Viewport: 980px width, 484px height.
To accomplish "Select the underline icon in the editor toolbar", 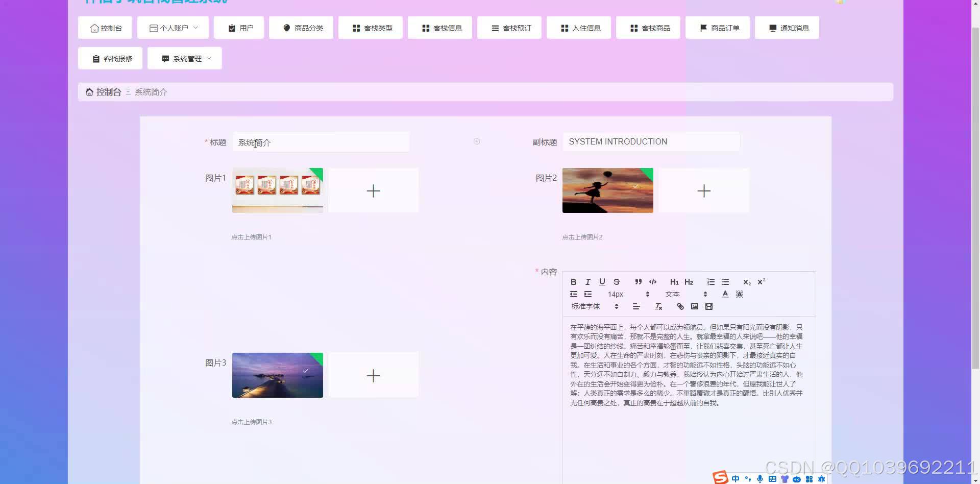I will point(602,281).
